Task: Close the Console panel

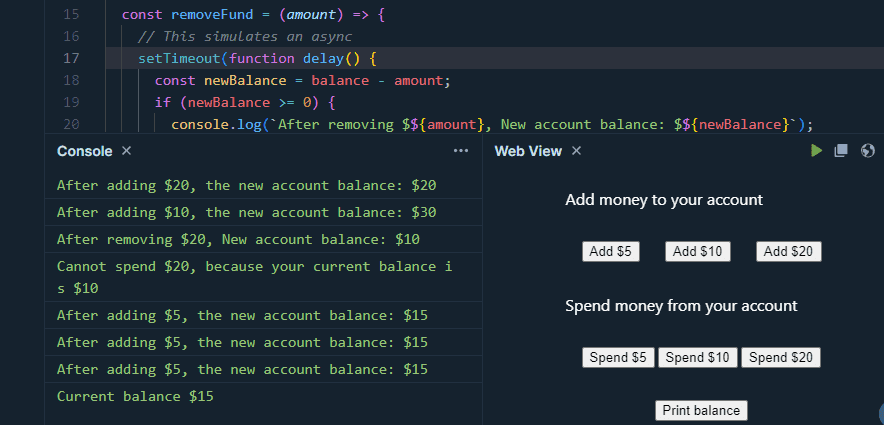Action: pyautogui.click(x=127, y=150)
